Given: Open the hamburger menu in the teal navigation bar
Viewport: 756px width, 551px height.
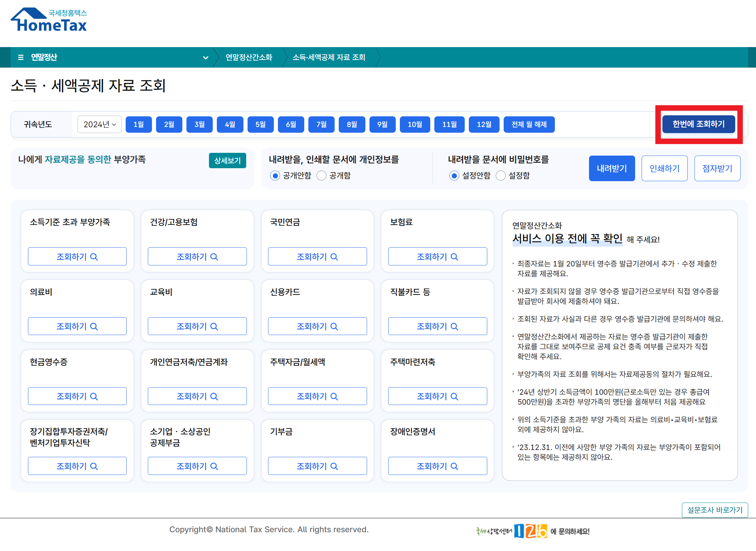Looking at the screenshot, I should tap(20, 57).
